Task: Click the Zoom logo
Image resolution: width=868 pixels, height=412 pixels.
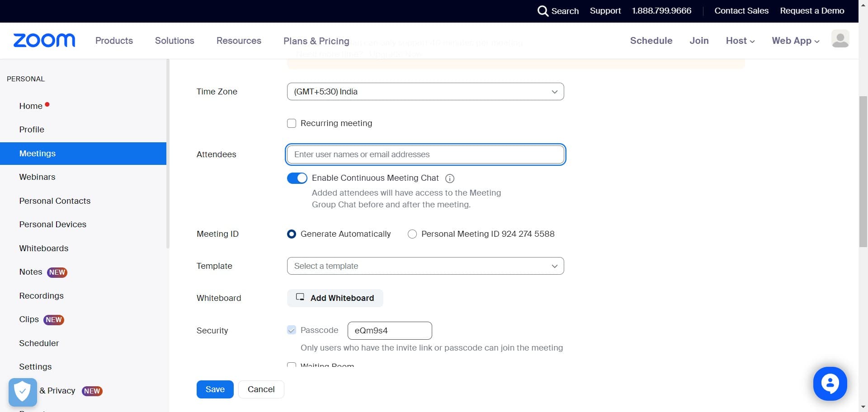Action: [x=44, y=40]
